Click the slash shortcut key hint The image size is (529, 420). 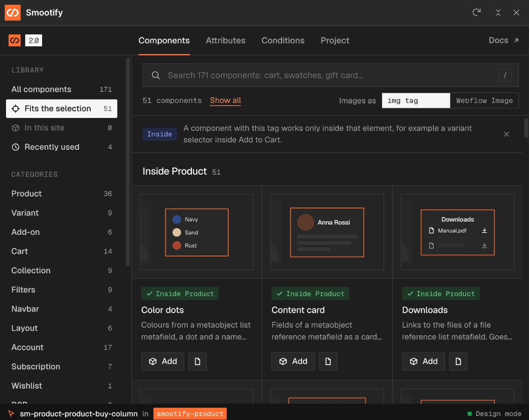[505, 76]
